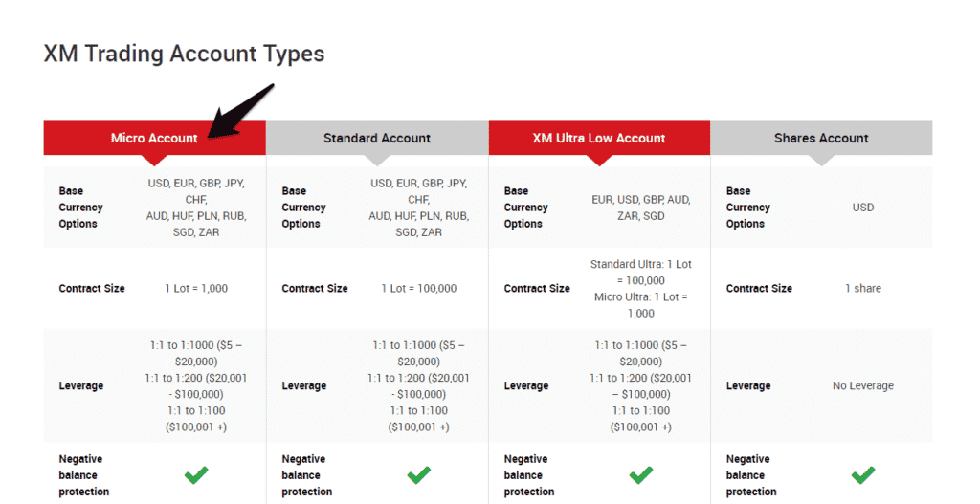Screen dimensions: 980x504
Task: Click XM Ultra Low 'Base Currency Options' label
Action: (x=525, y=208)
